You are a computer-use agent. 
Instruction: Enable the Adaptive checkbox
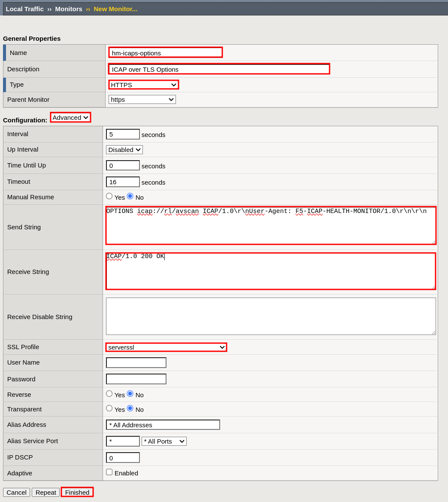pos(109,472)
